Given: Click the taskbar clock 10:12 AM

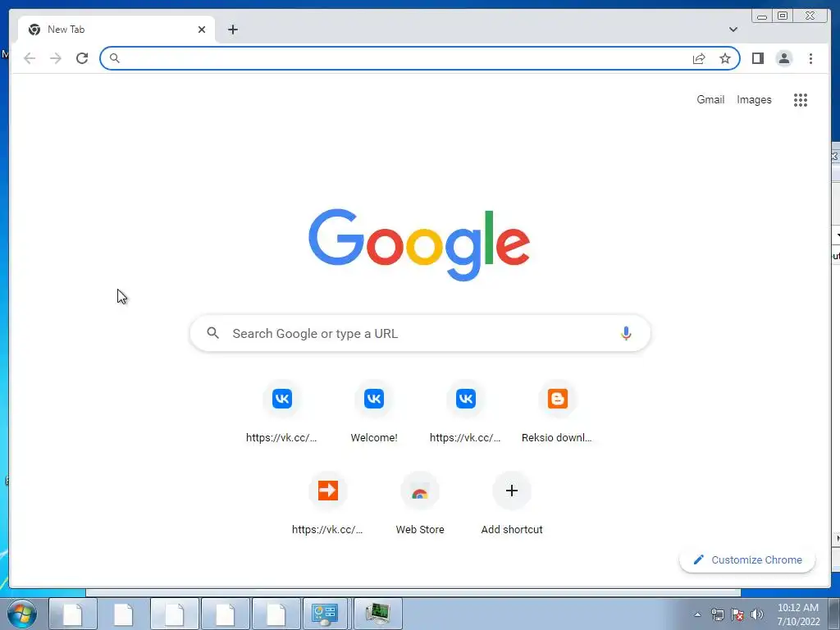Looking at the screenshot, I should [x=798, y=608].
